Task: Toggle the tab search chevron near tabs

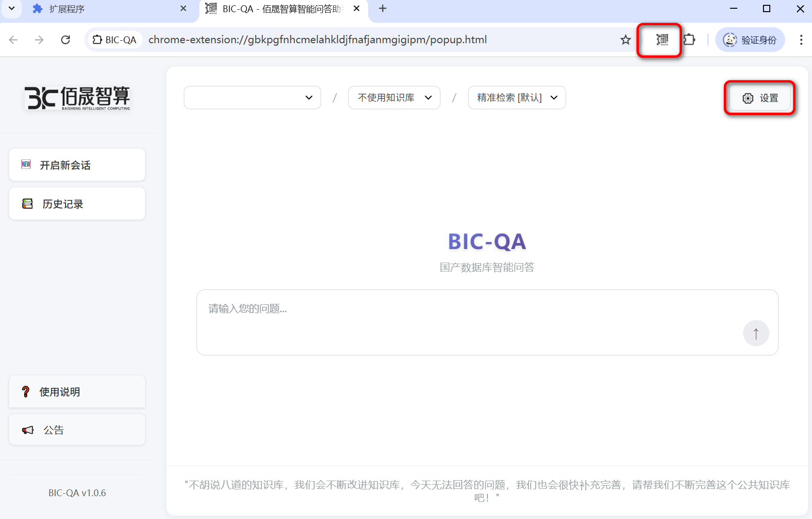Action: pyautogui.click(x=11, y=8)
